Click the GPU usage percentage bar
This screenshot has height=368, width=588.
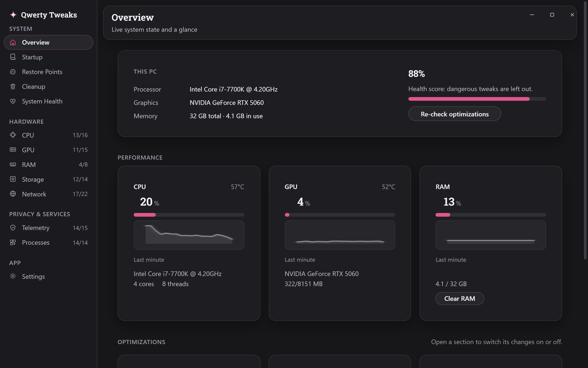340,215
